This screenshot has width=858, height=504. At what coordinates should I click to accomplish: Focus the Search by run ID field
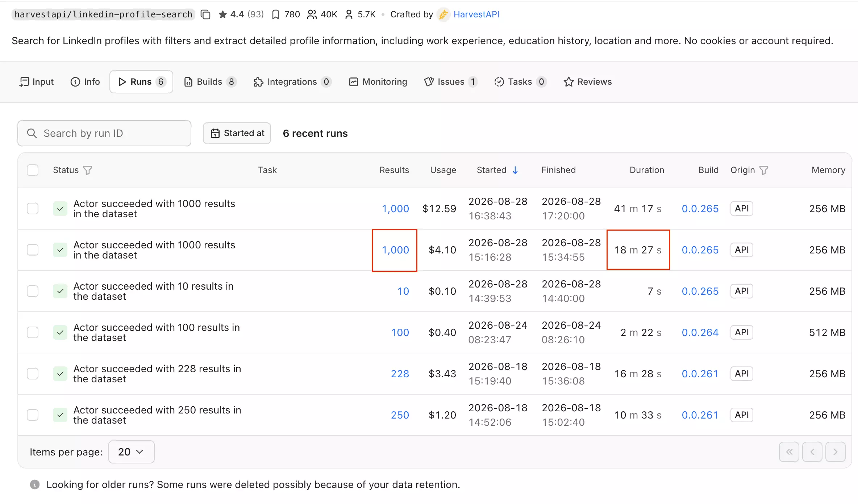[104, 133]
